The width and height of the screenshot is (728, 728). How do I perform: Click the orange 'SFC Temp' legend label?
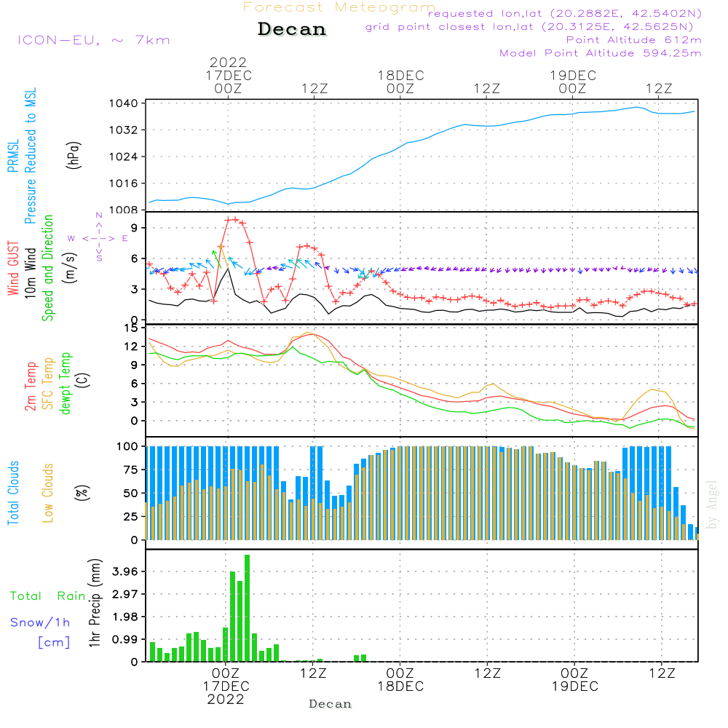tap(48, 384)
